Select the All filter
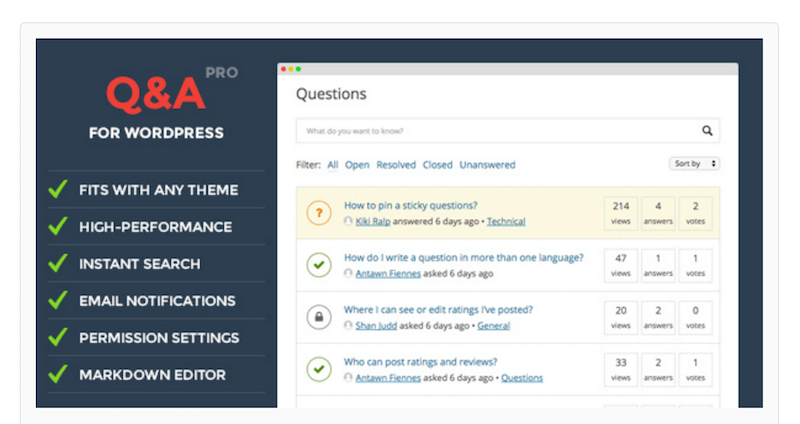800x424 pixels. [333, 165]
